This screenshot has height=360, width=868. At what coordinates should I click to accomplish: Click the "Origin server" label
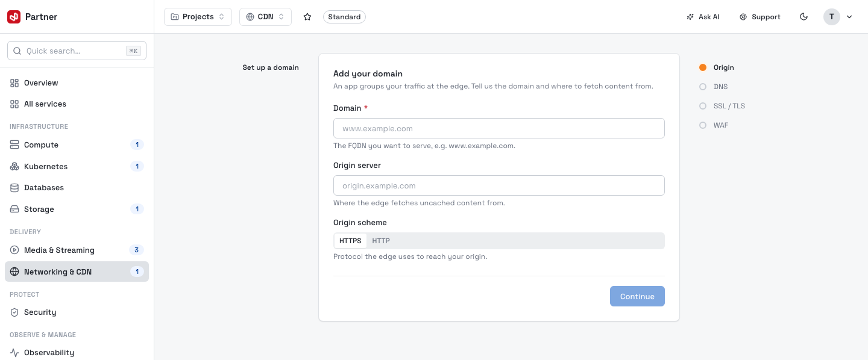[357, 165]
